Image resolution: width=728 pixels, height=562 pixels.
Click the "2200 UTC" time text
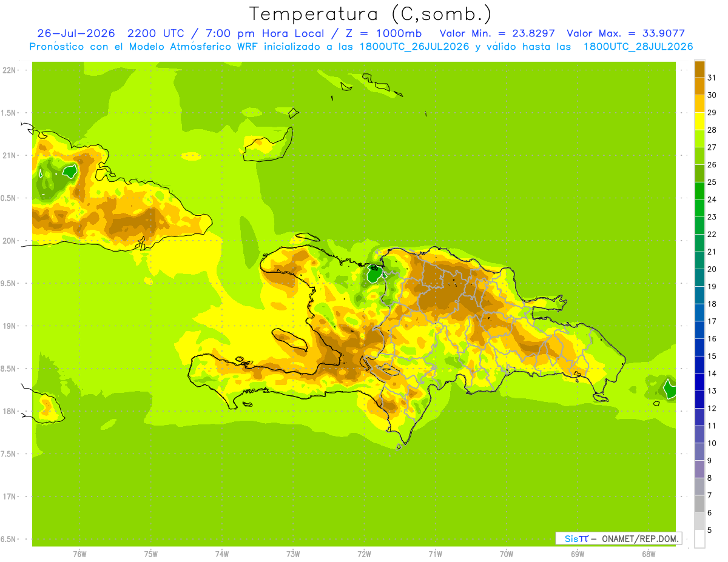tap(155, 33)
